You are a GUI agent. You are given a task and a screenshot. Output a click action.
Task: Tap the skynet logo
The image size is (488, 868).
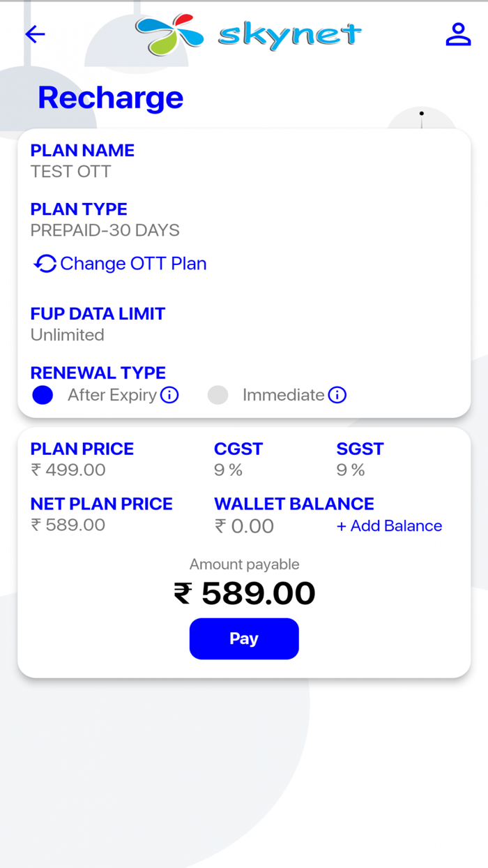click(247, 34)
